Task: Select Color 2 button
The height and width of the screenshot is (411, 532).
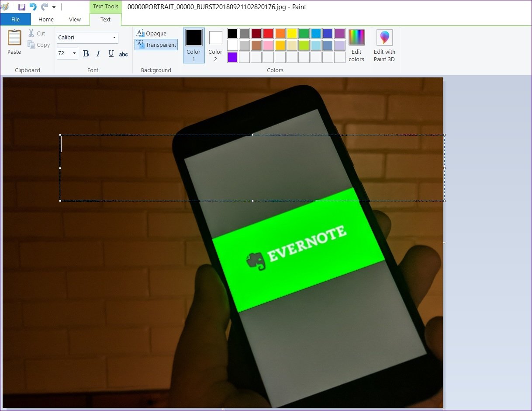Action: pyautogui.click(x=215, y=45)
